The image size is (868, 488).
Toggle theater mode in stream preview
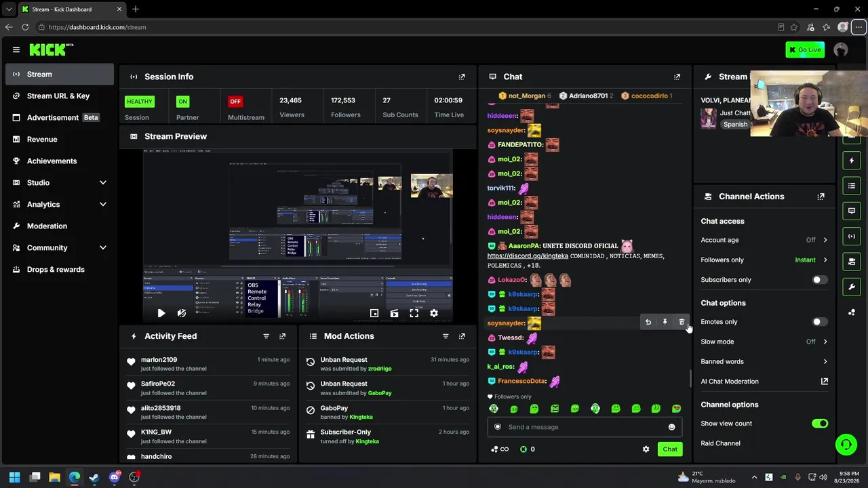[x=394, y=313]
